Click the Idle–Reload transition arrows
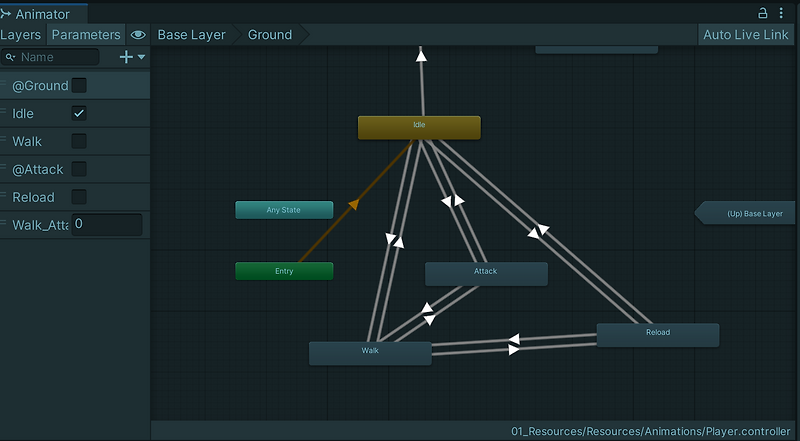 [x=538, y=231]
